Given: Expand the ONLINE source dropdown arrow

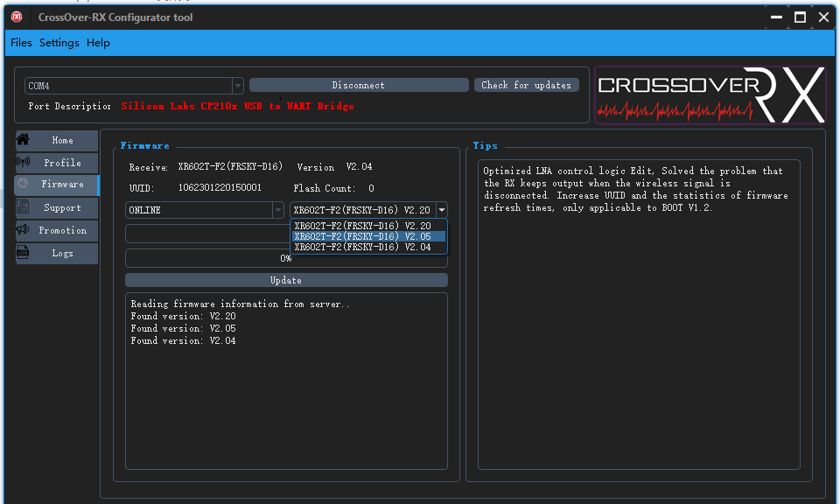Looking at the screenshot, I should [277, 210].
